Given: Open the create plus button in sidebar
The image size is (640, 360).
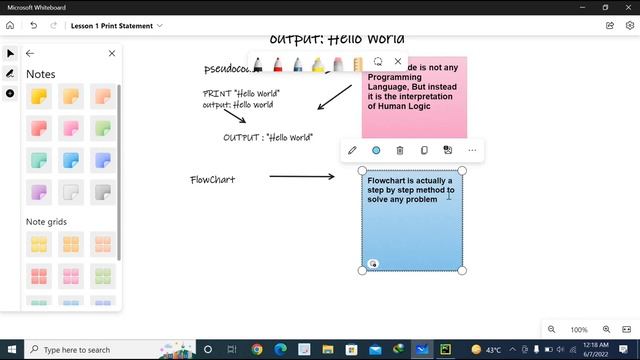Looking at the screenshot, I should (x=10, y=93).
